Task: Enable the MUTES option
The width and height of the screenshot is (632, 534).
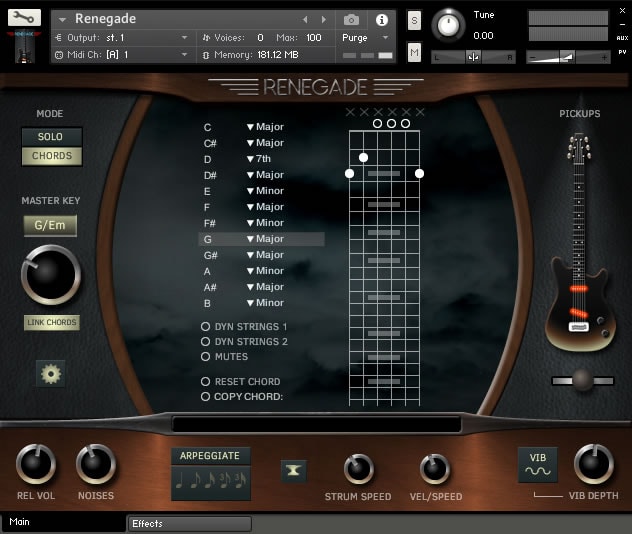Action: (x=205, y=356)
